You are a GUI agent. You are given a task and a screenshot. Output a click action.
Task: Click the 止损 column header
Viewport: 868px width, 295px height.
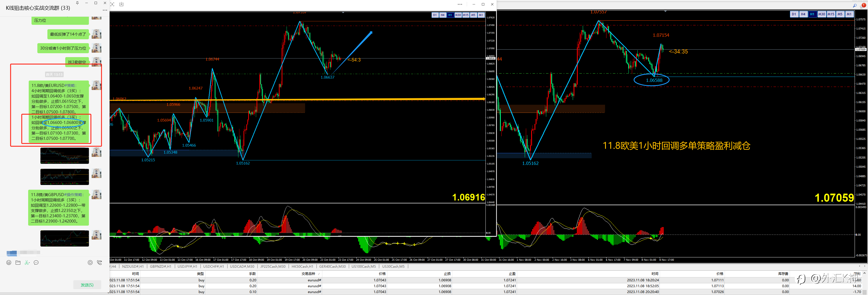click(x=447, y=274)
